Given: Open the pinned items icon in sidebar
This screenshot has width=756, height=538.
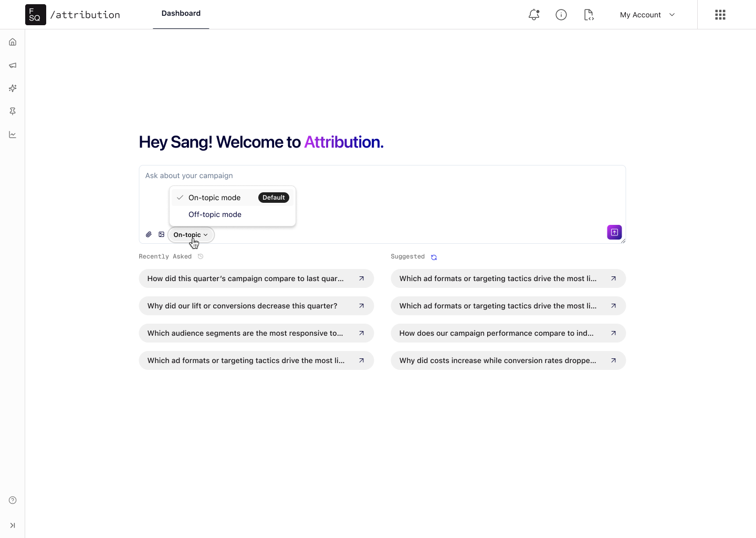Looking at the screenshot, I should [13, 111].
